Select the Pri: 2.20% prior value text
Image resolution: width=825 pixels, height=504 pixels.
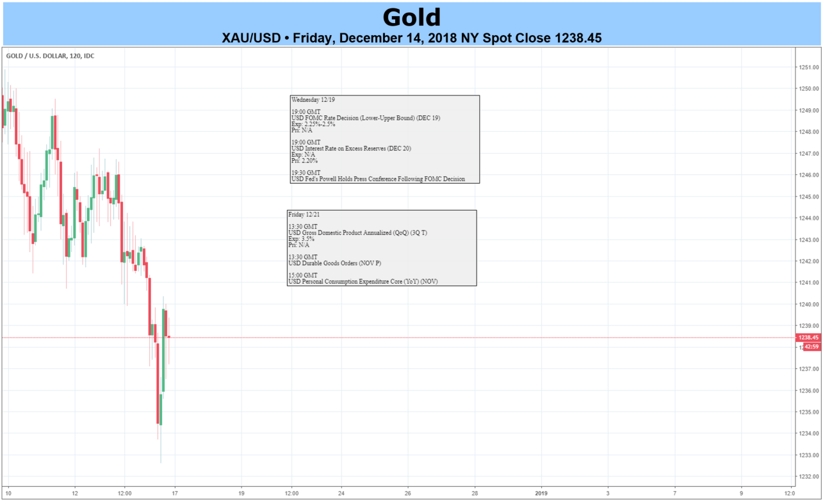pos(304,161)
